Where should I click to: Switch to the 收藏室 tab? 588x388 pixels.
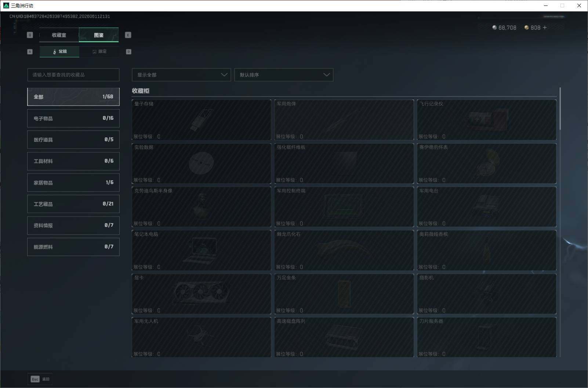point(59,35)
